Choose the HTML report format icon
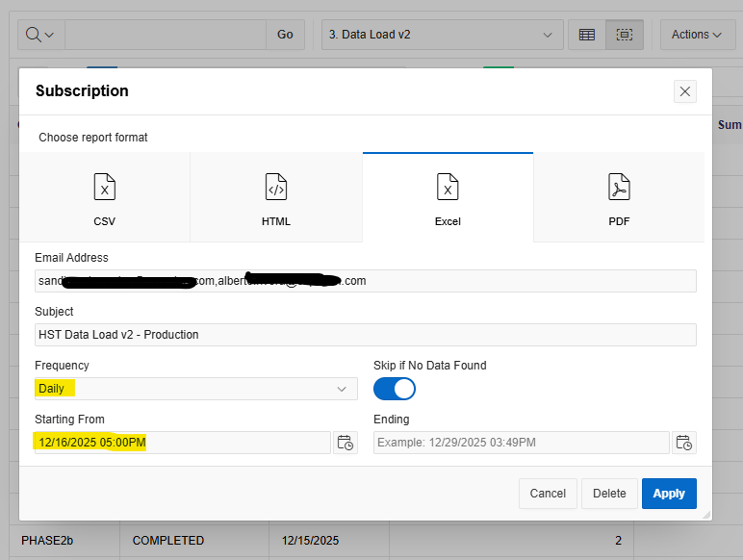The height and width of the screenshot is (560, 743). pos(276,187)
